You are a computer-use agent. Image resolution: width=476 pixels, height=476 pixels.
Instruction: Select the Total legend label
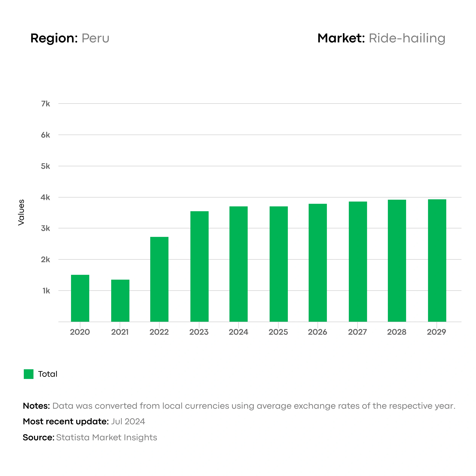pos(48,374)
